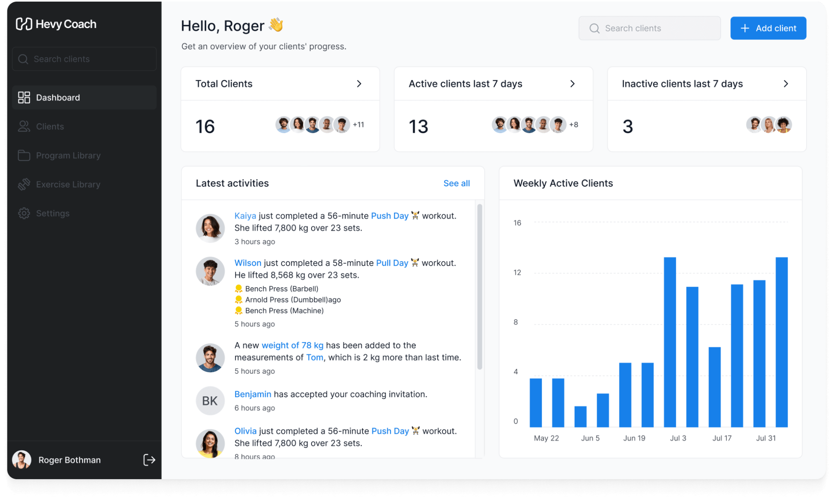Viewport: 833px width, 504px height.
Task: Click See all latest activities link
Action: click(x=456, y=183)
